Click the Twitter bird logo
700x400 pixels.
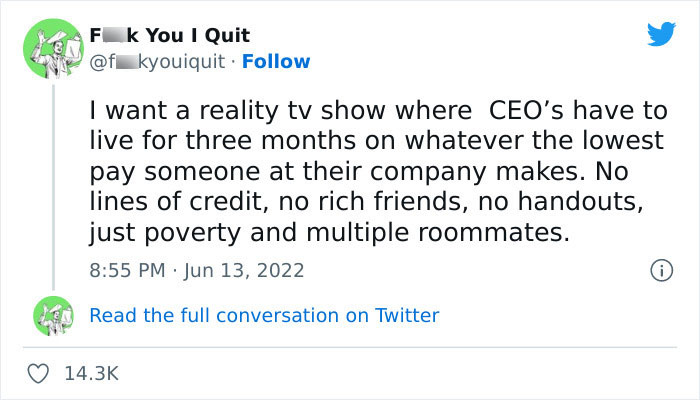pyautogui.click(x=661, y=36)
